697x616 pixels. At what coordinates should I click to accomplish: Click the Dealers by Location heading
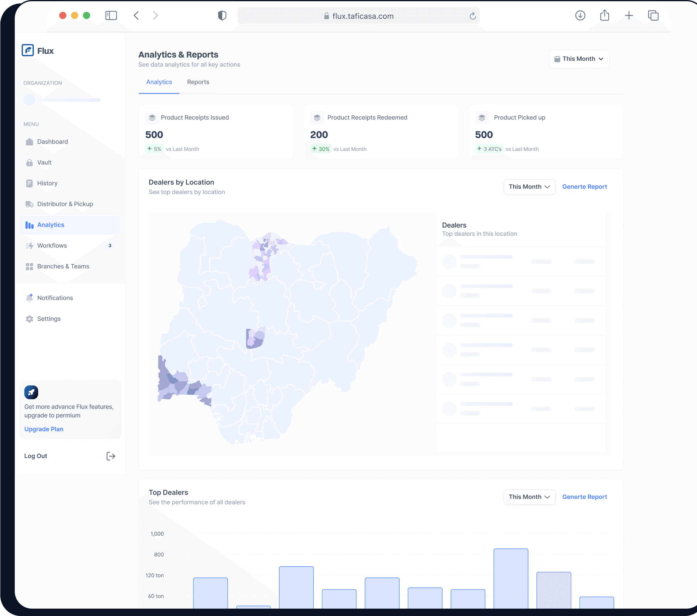[181, 182]
